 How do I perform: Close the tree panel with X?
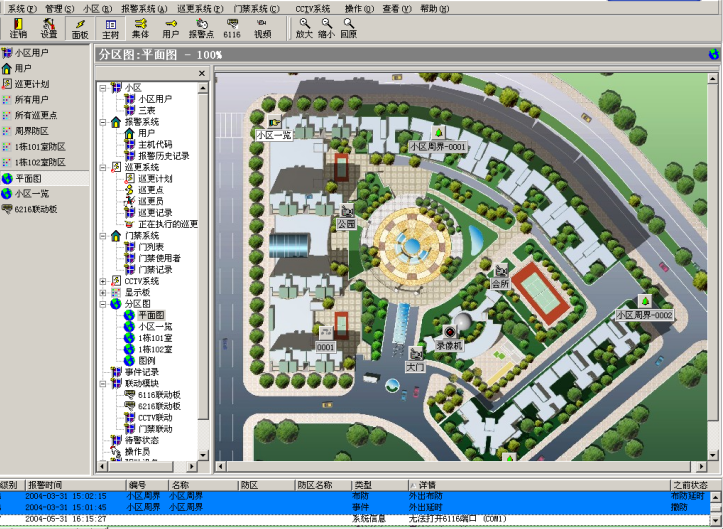[x=201, y=73]
